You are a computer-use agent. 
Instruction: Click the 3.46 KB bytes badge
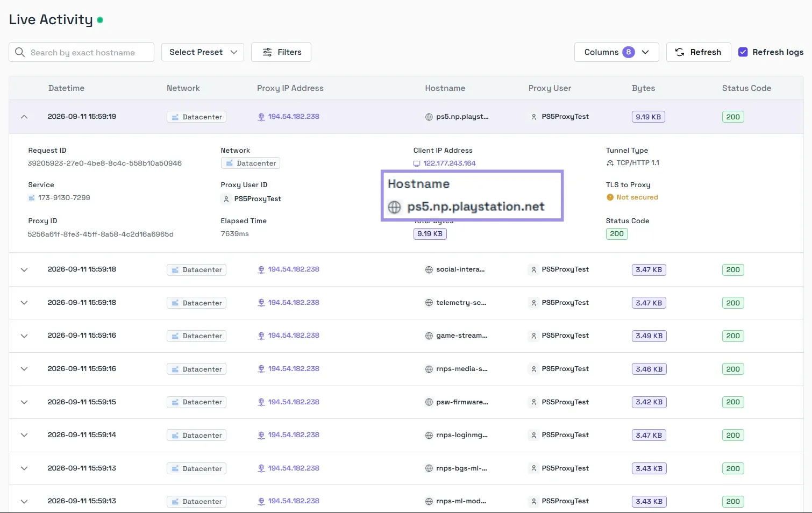[x=649, y=369]
